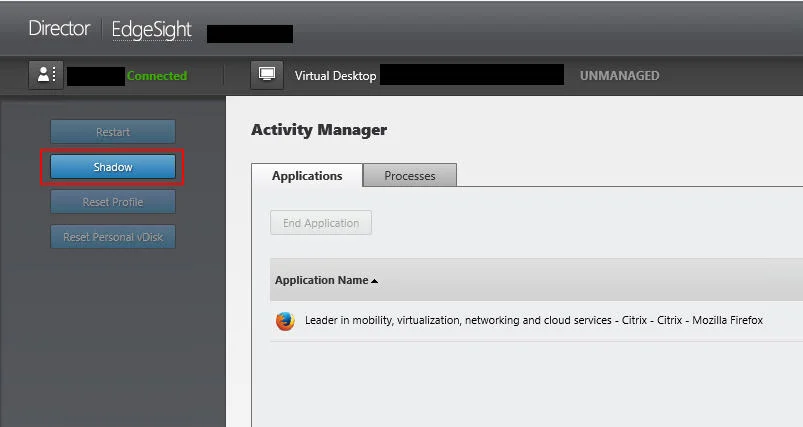The image size is (803, 427).
Task: Click the Virtual Desktop label
Action: click(x=335, y=76)
